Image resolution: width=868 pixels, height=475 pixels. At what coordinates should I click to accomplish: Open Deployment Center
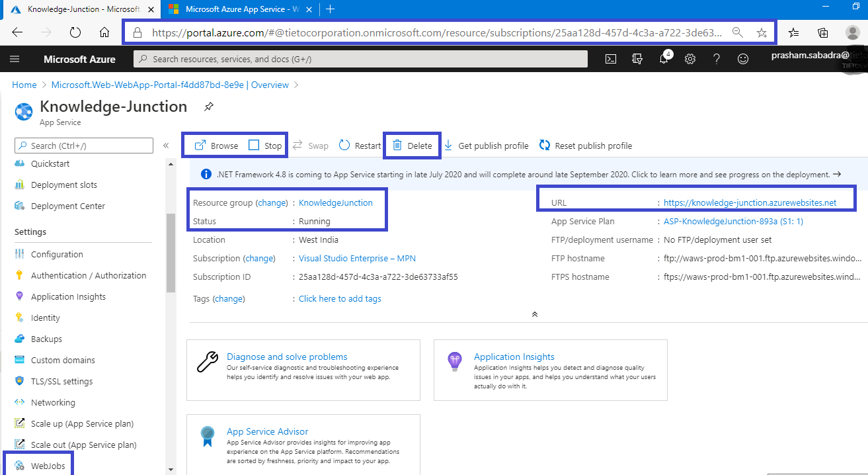click(68, 206)
